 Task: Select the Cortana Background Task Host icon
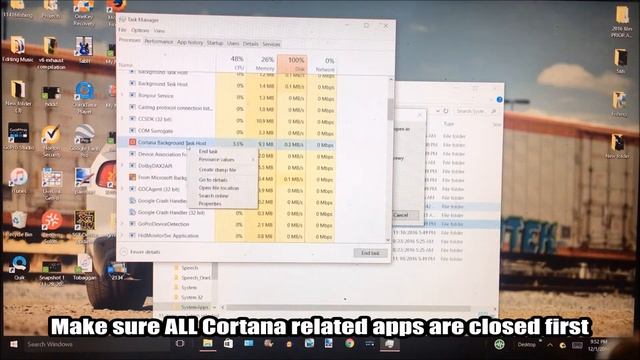(x=132, y=142)
